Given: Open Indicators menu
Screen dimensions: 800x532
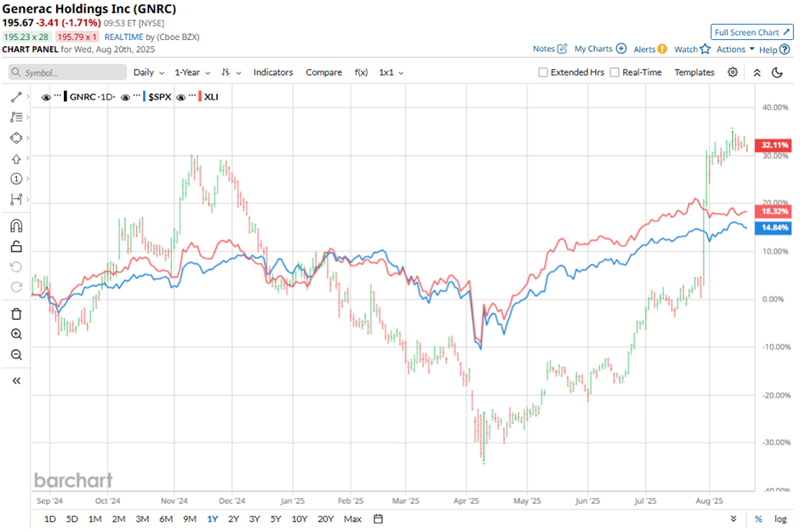Looking at the screenshot, I should click(273, 72).
